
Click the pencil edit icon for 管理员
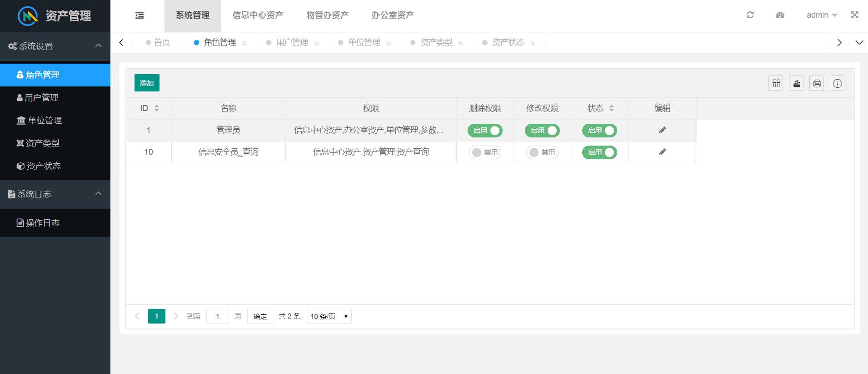(x=662, y=130)
